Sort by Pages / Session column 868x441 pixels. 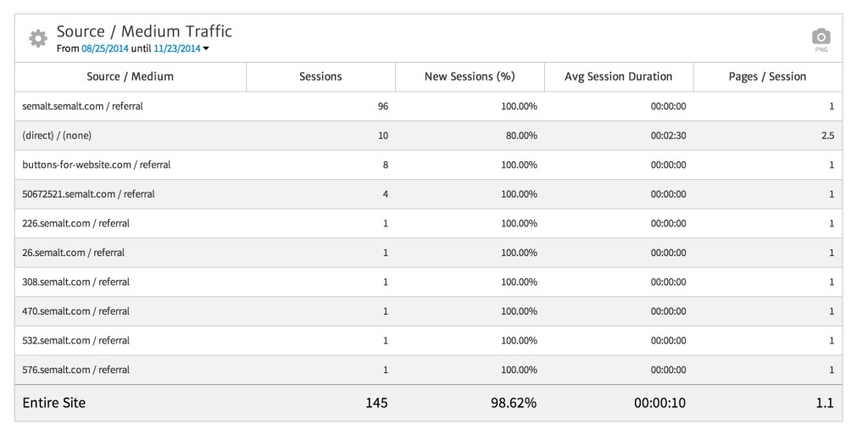tap(767, 76)
